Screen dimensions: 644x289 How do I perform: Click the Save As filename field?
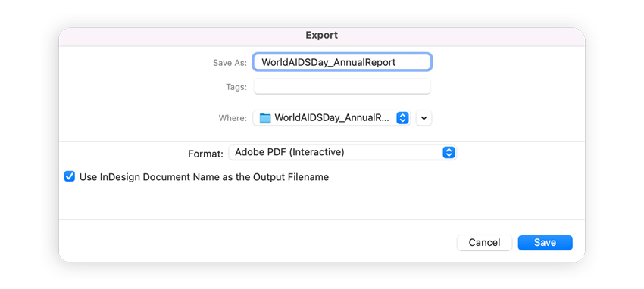click(x=342, y=62)
